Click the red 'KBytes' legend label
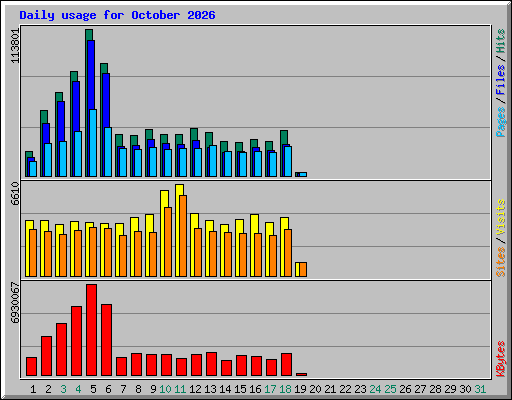Image resolution: width=512 pixels, height=400 pixels. point(501,359)
